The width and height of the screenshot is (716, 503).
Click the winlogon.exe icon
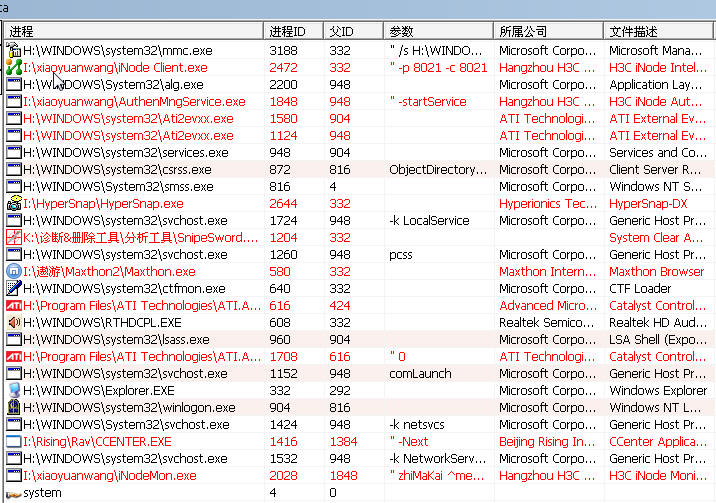[x=14, y=408]
